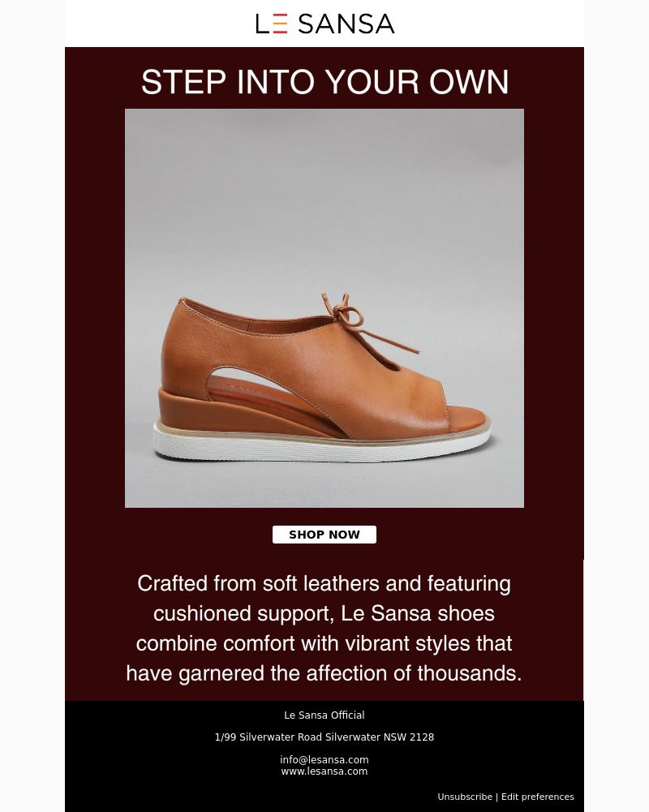Click the open toe of the shoe
649x812 pixels.
pos(466,415)
